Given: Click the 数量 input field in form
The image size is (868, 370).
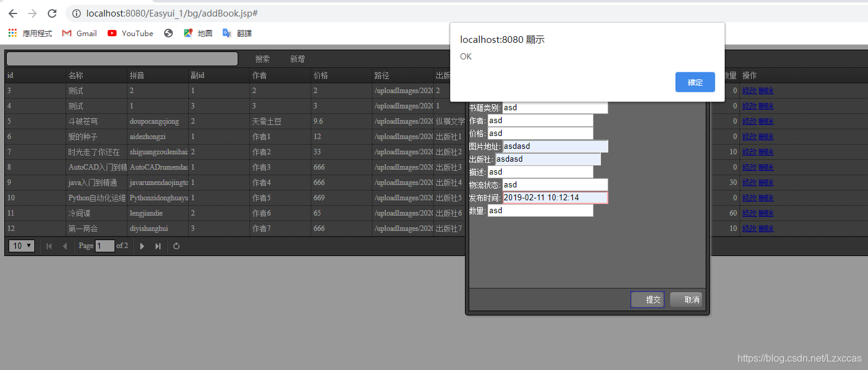Looking at the screenshot, I should pos(540,210).
